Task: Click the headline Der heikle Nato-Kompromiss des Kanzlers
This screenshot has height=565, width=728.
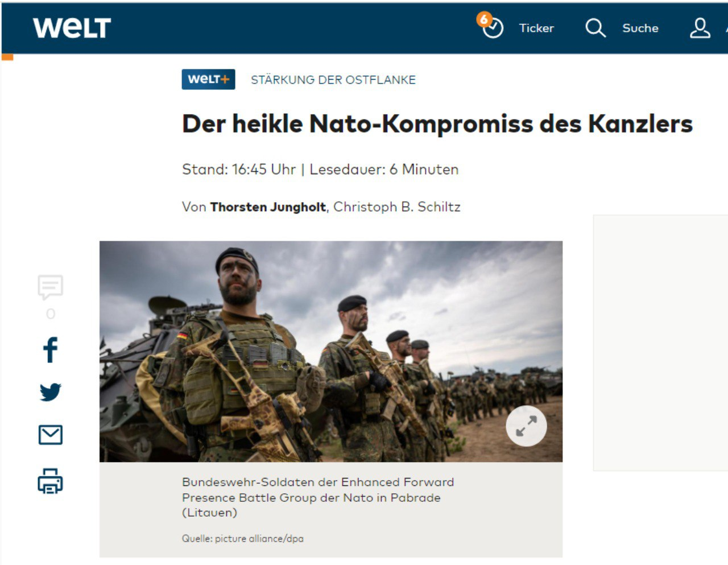Action: pos(437,124)
